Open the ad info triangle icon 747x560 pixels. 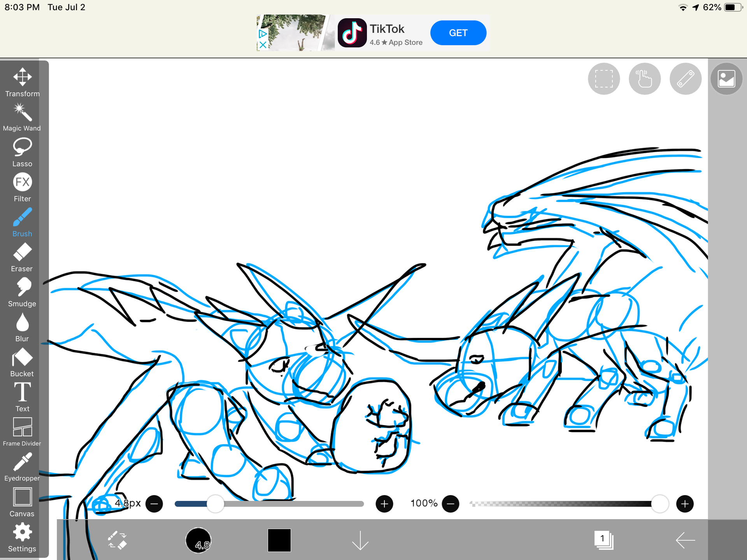coord(263,34)
